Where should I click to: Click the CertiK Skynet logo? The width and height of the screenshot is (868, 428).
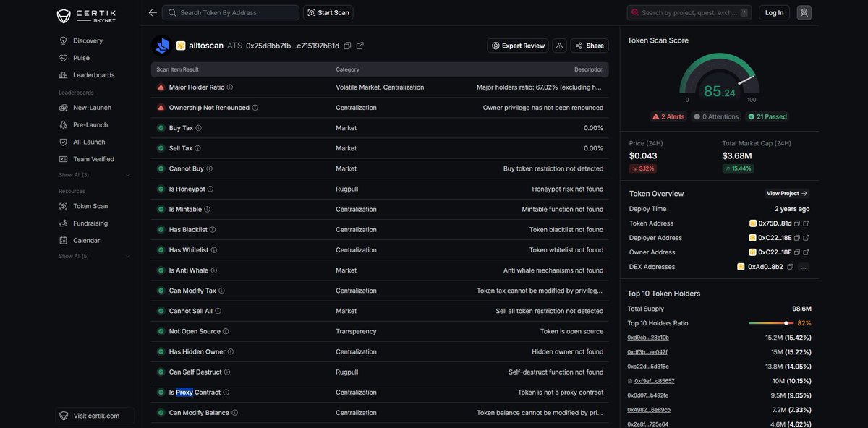point(85,15)
